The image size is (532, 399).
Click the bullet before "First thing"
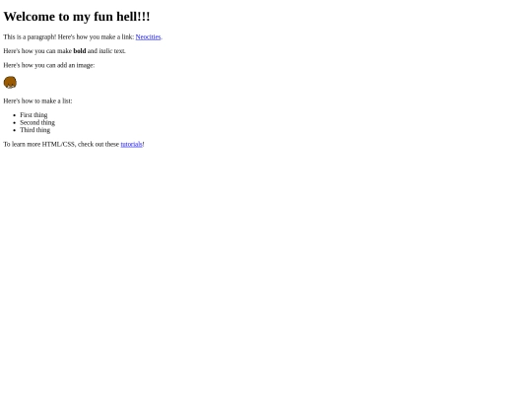pyautogui.click(x=15, y=115)
